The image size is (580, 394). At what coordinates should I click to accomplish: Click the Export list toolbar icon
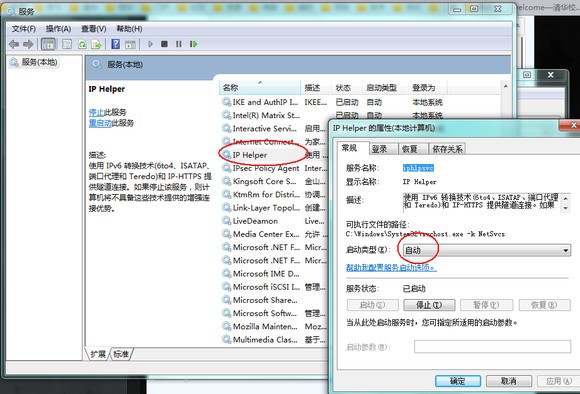97,44
